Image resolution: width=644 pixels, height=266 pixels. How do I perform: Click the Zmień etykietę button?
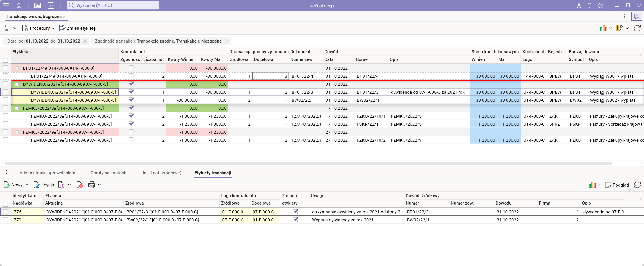point(78,28)
